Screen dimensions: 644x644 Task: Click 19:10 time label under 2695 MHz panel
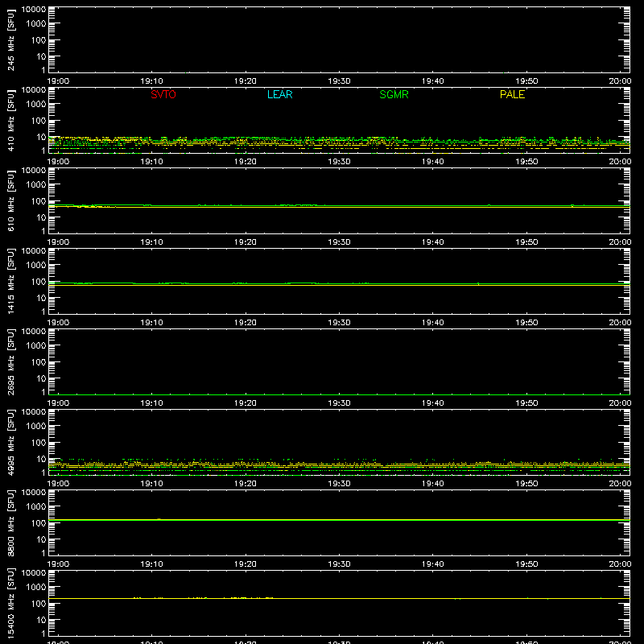(152, 403)
